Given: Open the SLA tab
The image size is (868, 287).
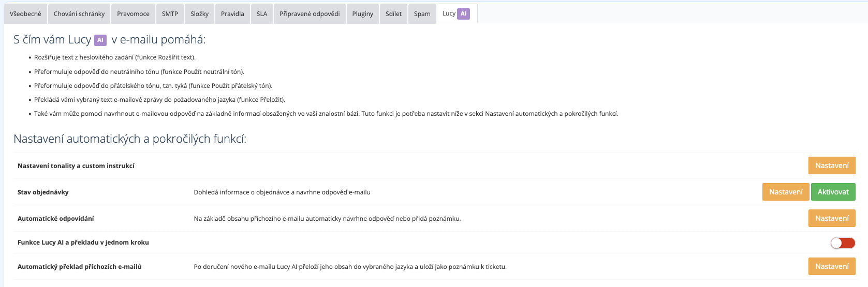Looking at the screenshot, I should [x=262, y=14].
